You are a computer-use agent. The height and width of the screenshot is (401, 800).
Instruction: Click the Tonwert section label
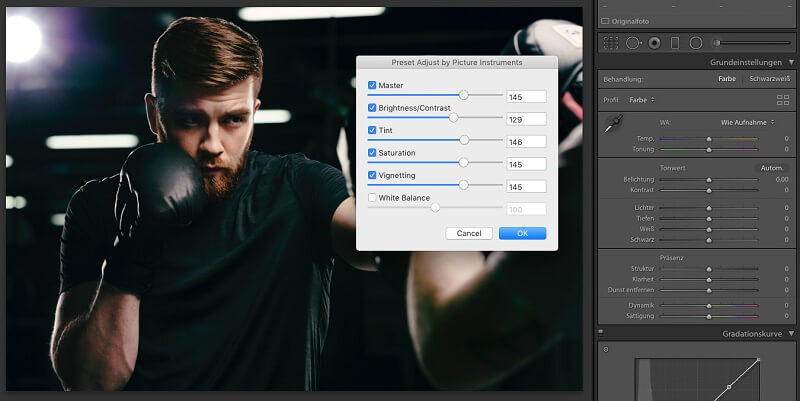pos(672,168)
